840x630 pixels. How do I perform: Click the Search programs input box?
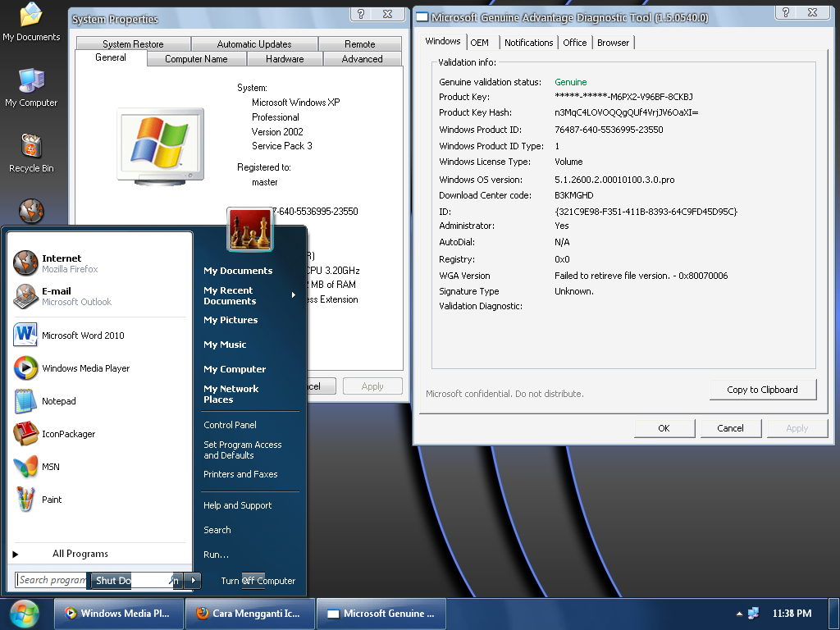coord(52,580)
